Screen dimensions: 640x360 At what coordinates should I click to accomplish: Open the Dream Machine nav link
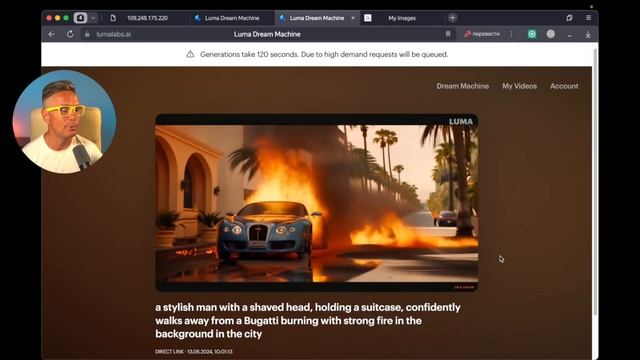coord(462,86)
